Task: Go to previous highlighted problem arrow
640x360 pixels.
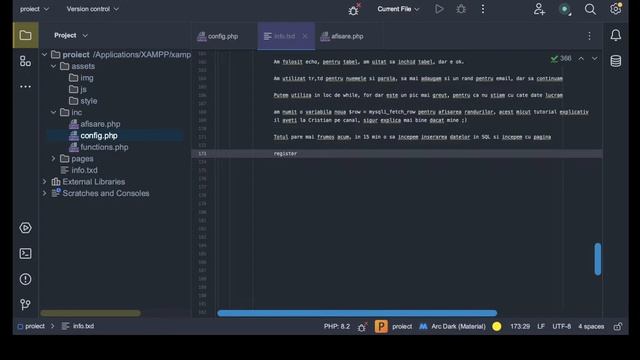Action: [x=581, y=59]
